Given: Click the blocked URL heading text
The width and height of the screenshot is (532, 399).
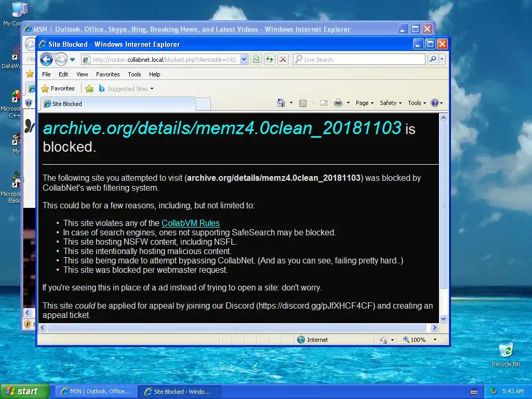Looking at the screenshot, I should coord(222,128).
